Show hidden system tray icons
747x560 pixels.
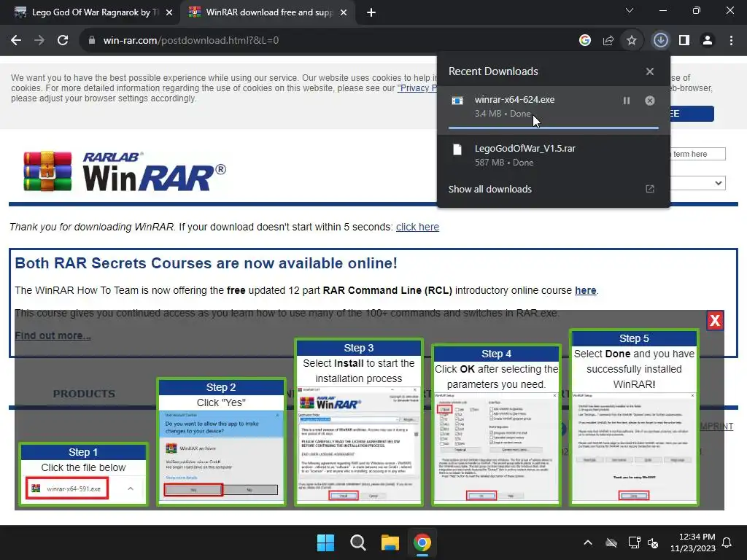pos(588,542)
